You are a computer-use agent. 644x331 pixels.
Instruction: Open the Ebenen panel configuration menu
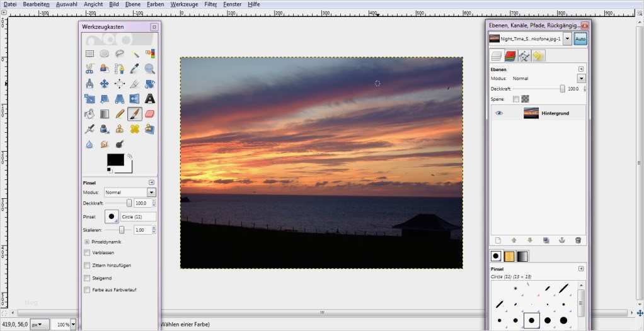(581, 69)
